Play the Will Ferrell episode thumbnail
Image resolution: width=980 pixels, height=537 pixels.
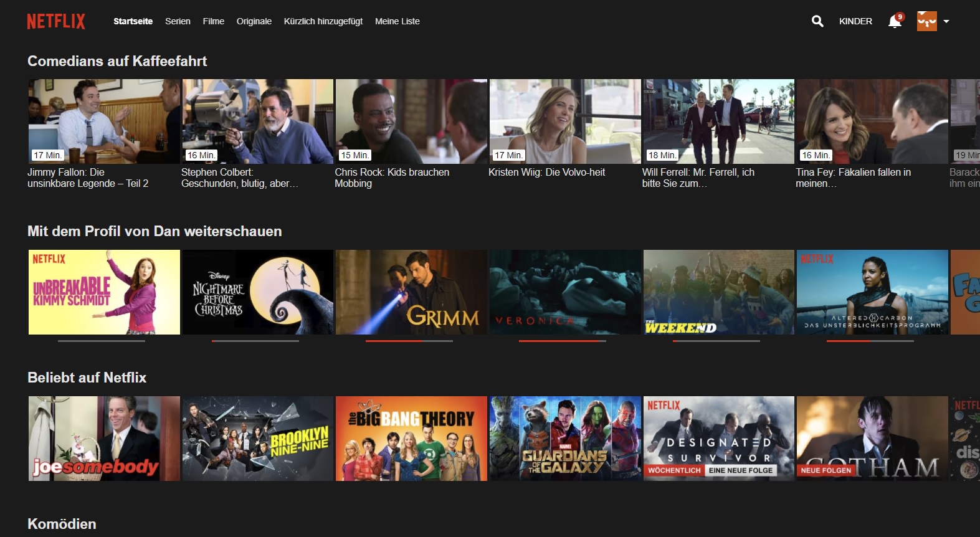tap(719, 121)
